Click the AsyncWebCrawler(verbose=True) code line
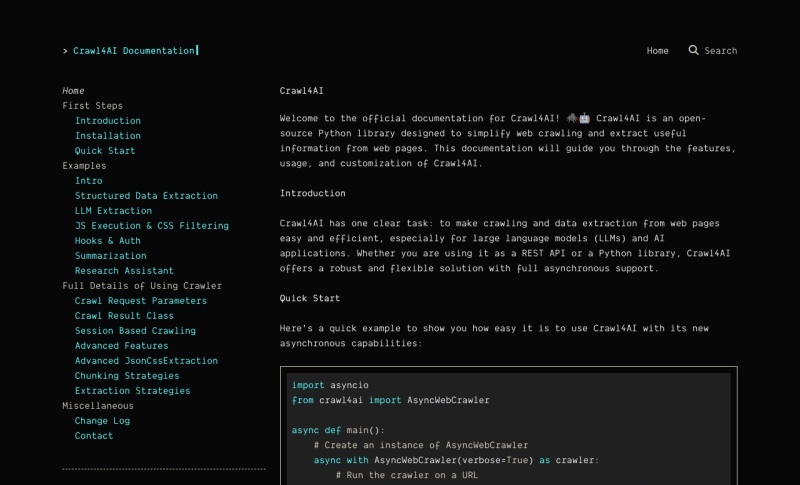The width and height of the screenshot is (800, 485). click(x=456, y=460)
